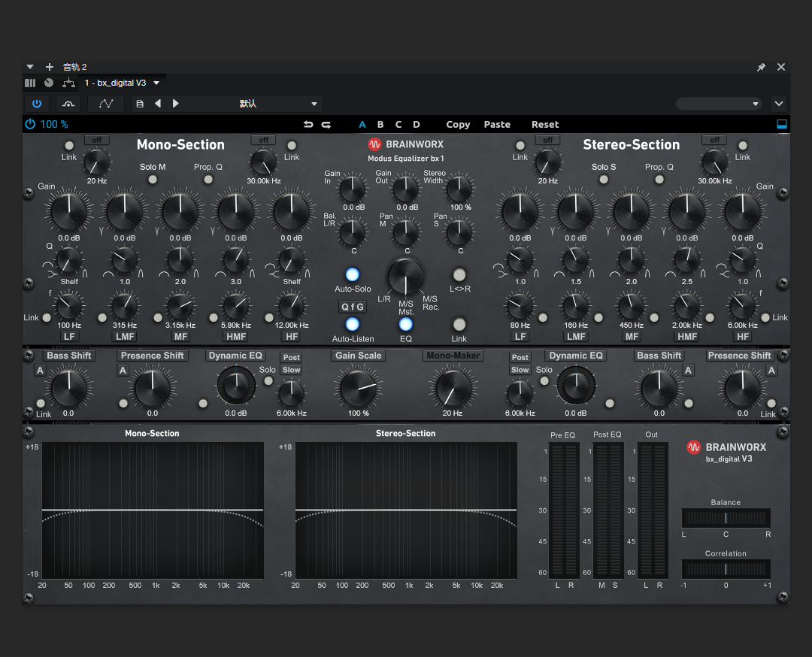The height and width of the screenshot is (657, 812).
Task: Click the Mono-Section EQ graph display
Action: coord(152,510)
